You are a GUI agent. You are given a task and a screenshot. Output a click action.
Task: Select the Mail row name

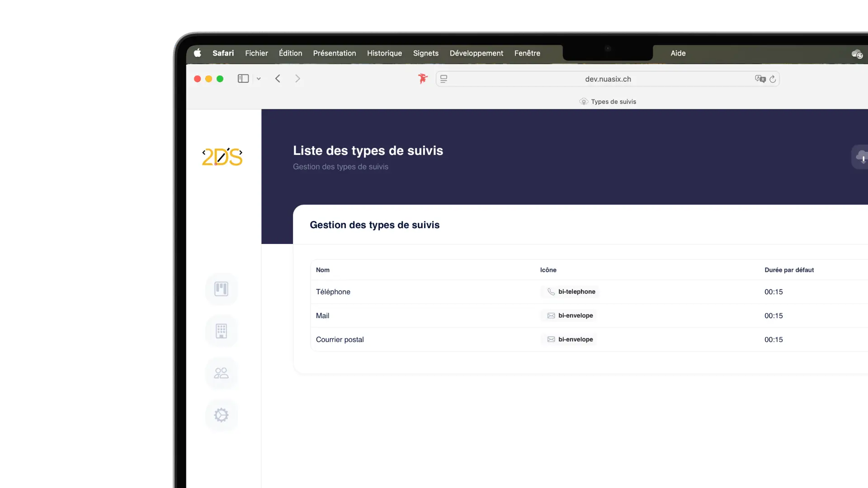pos(322,316)
